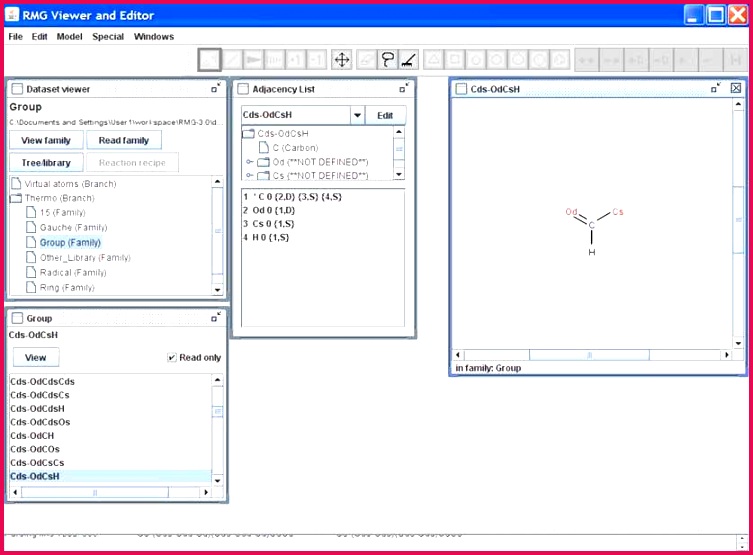This screenshot has height=555, width=753.
Task: Open the Model menu
Action: click(70, 36)
